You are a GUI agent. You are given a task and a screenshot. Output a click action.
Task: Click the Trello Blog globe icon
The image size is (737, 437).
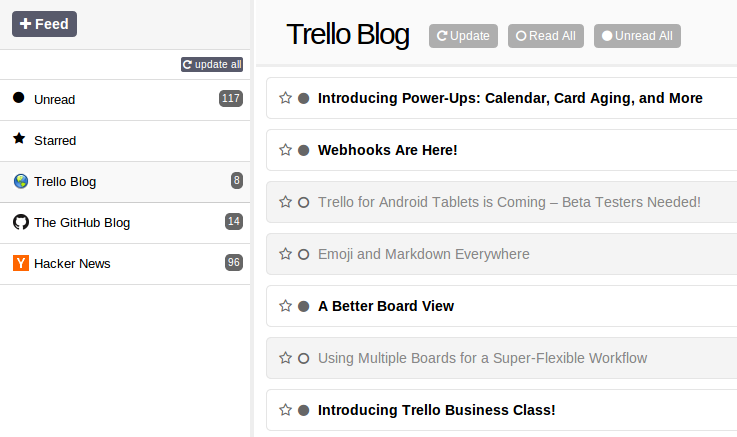tap(20, 181)
